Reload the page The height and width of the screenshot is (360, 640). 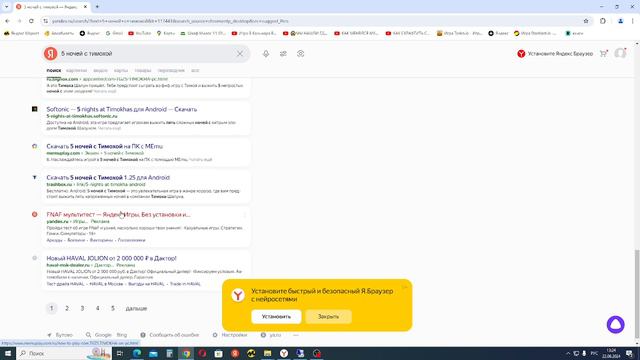(x=31, y=21)
